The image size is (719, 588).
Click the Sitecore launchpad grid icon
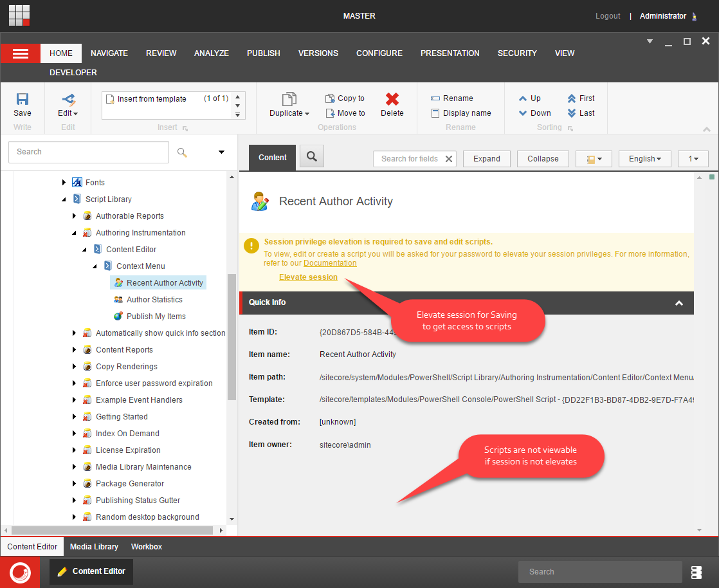pyautogui.click(x=19, y=15)
